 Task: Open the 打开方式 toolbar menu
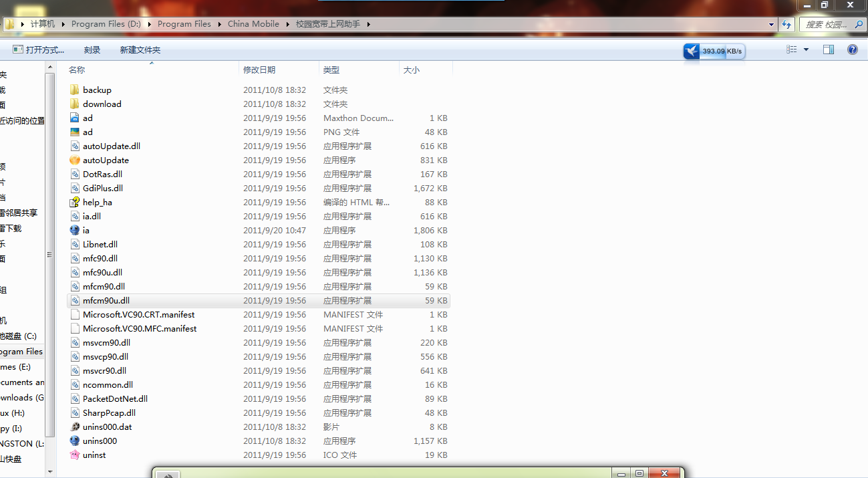pos(39,50)
